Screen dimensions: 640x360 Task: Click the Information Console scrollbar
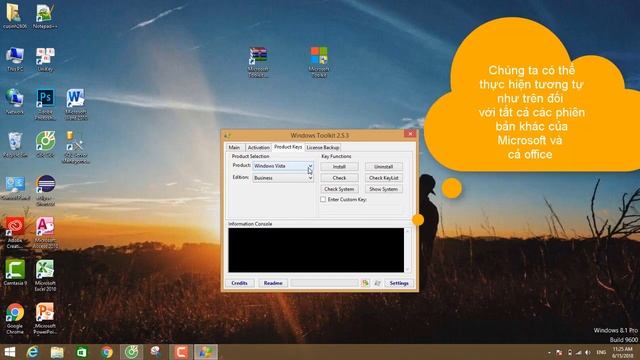407,250
